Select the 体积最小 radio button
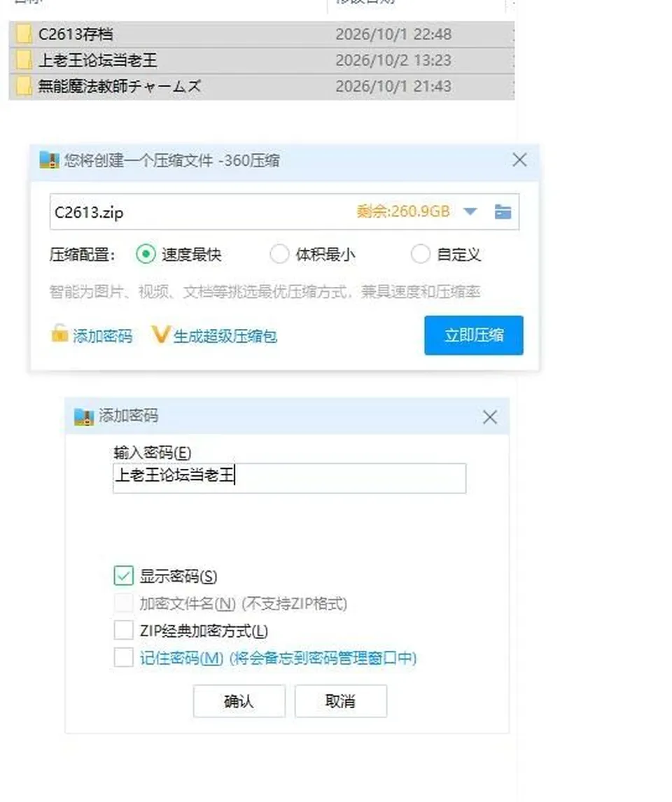The height and width of the screenshot is (802, 672). (279, 254)
